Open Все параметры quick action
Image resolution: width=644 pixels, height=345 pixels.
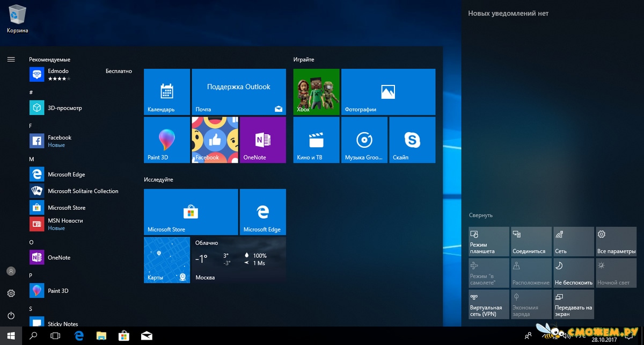(x=616, y=241)
